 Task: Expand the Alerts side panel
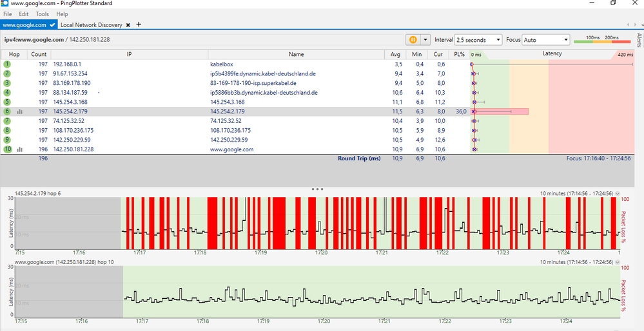click(639, 41)
